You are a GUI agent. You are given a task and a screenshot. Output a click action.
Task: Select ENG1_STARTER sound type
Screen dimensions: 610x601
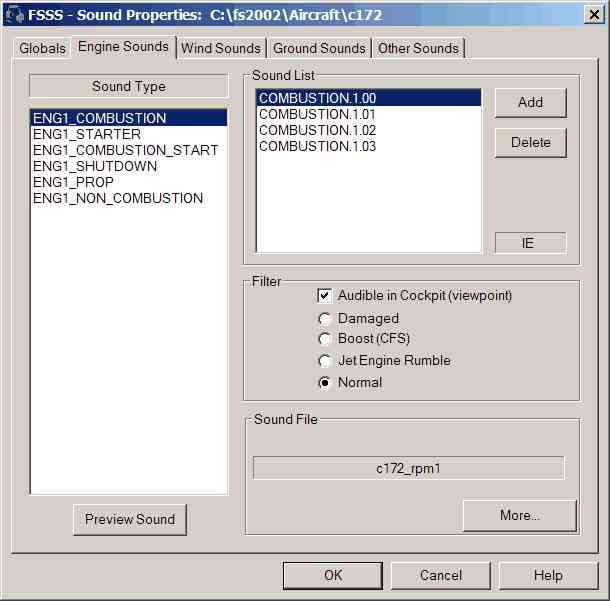pyautogui.click(x=128, y=134)
